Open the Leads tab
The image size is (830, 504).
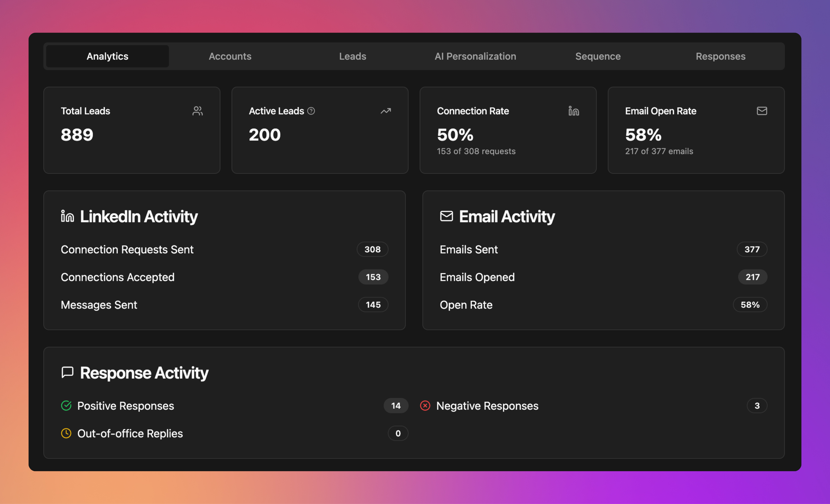click(x=353, y=56)
